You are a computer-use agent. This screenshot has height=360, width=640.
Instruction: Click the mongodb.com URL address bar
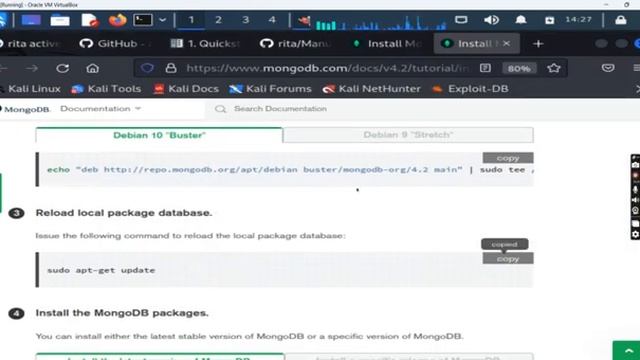[327, 68]
